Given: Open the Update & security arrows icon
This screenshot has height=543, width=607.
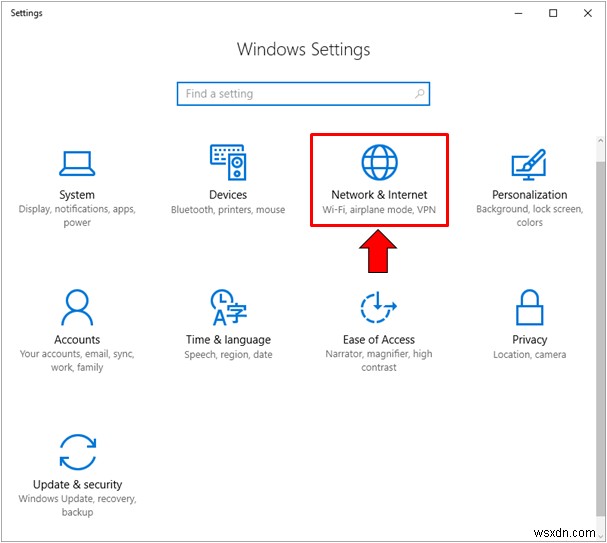Looking at the screenshot, I should pyautogui.click(x=77, y=452).
